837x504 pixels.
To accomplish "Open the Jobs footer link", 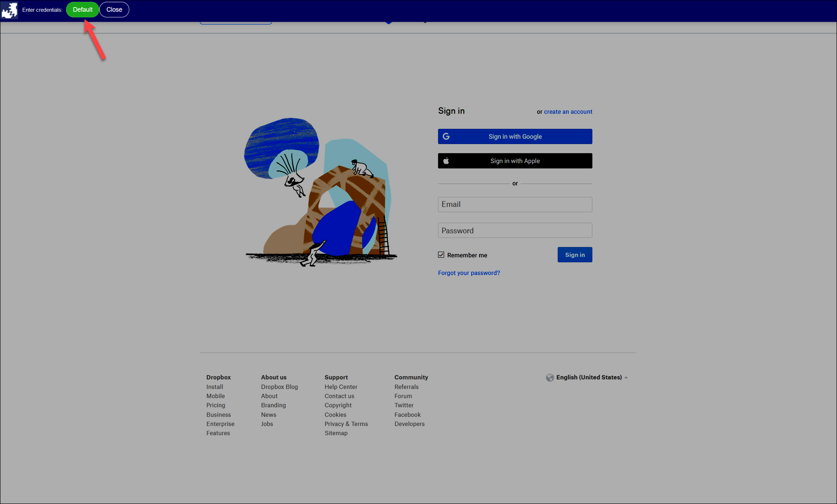I will pos(267,424).
